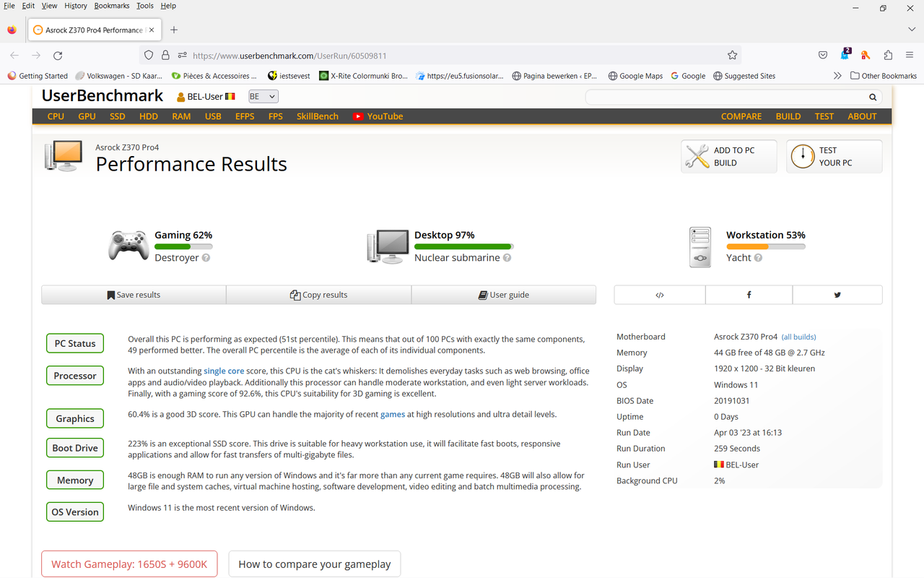This screenshot has height=578, width=924.
Task: Expand the list all tabs chevron
Action: tap(912, 30)
